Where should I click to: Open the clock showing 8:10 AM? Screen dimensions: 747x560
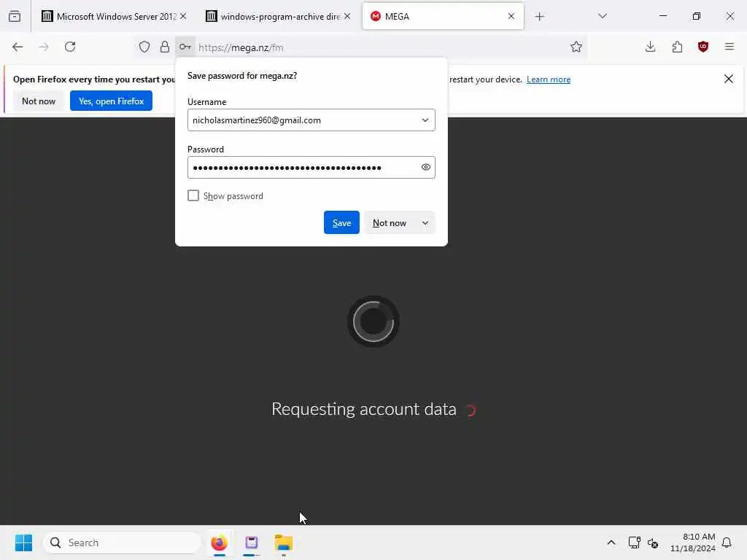coord(693,542)
